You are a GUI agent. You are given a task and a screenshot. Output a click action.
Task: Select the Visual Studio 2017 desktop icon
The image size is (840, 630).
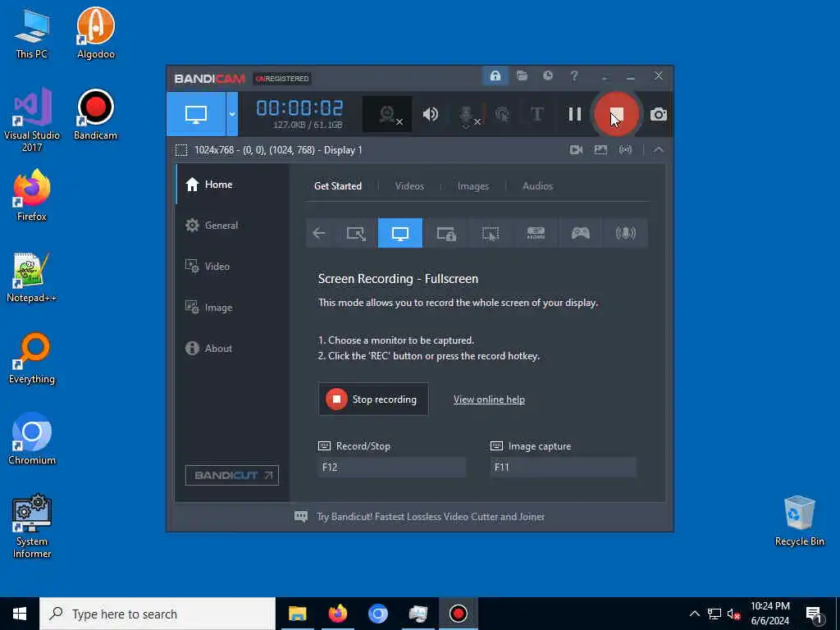pyautogui.click(x=32, y=120)
